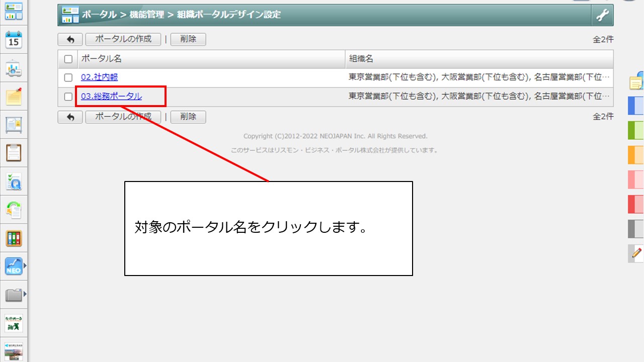
Task: Open the calendar icon showing 15
Action: click(x=14, y=39)
